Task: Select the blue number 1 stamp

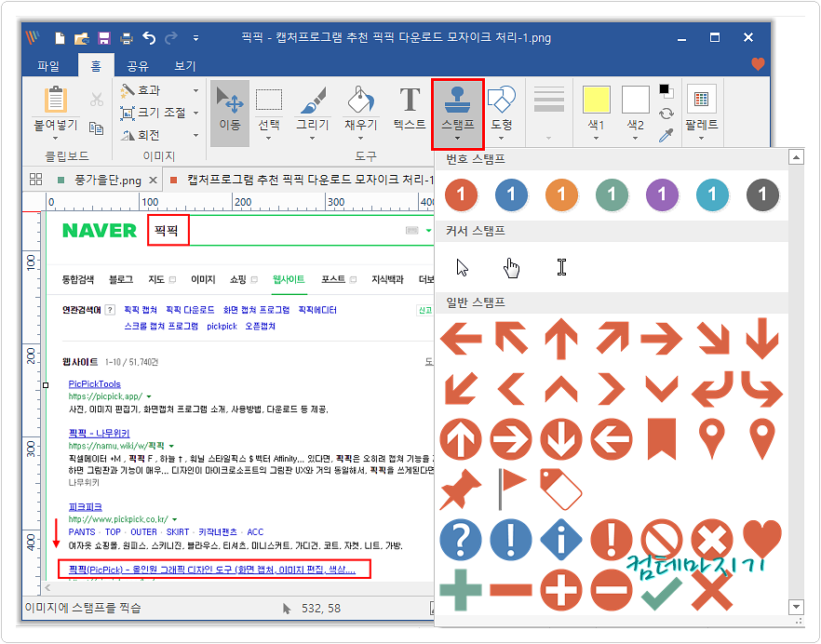Action: point(511,195)
